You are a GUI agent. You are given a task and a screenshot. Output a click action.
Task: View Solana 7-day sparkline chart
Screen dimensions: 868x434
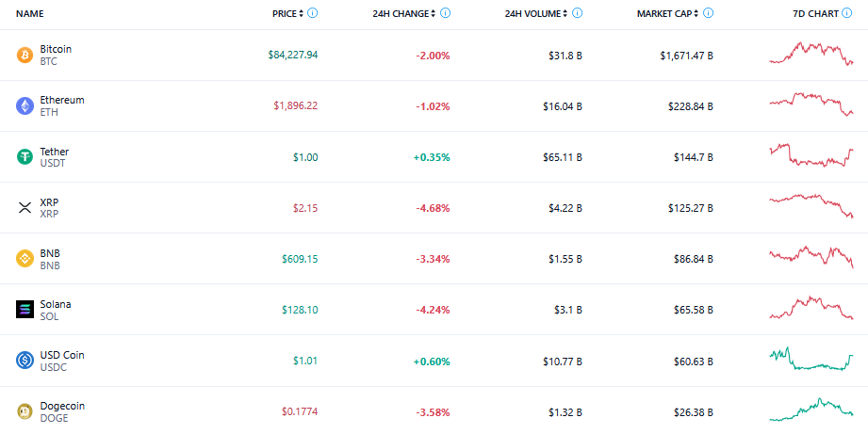[811, 308]
